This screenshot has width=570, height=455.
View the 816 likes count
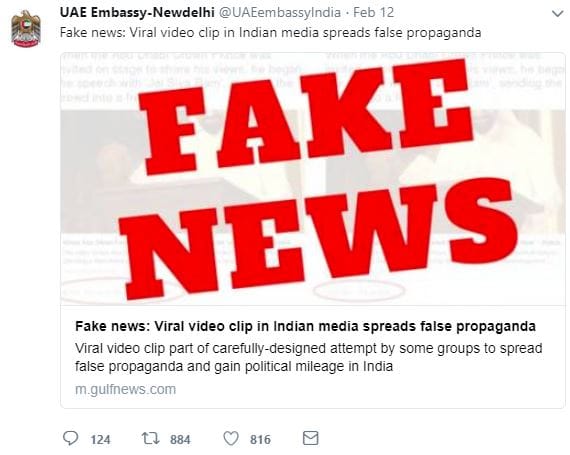tap(260, 440)
